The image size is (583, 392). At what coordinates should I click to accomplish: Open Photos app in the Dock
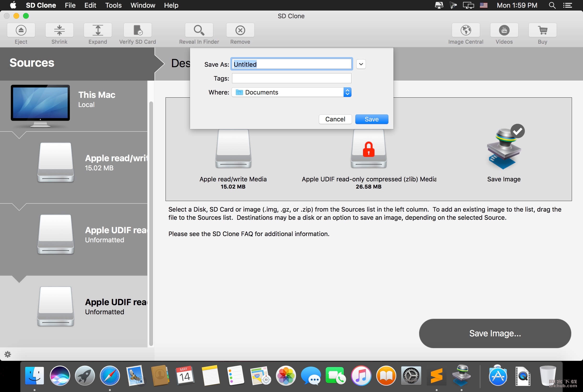coord(286,375)
